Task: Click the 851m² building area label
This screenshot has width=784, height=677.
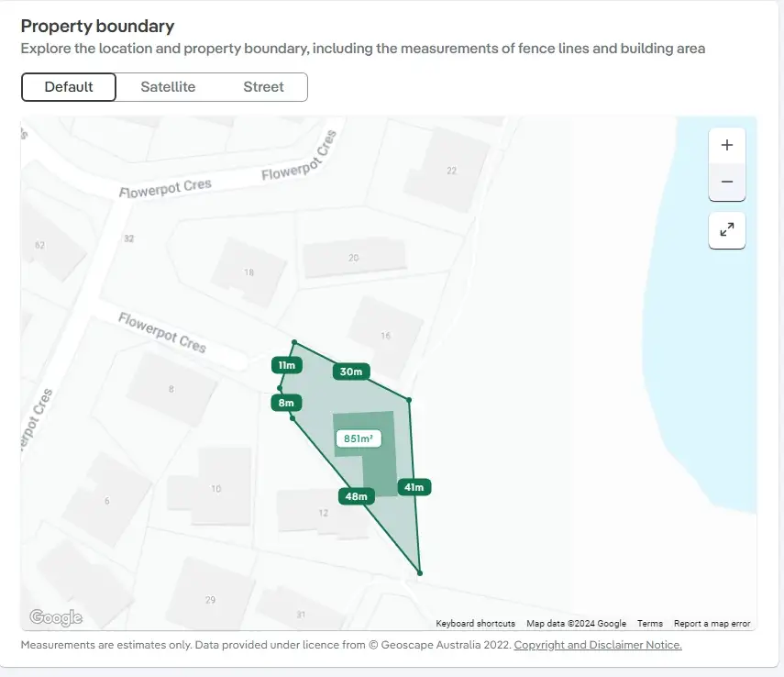Action: tap(359, 438)
